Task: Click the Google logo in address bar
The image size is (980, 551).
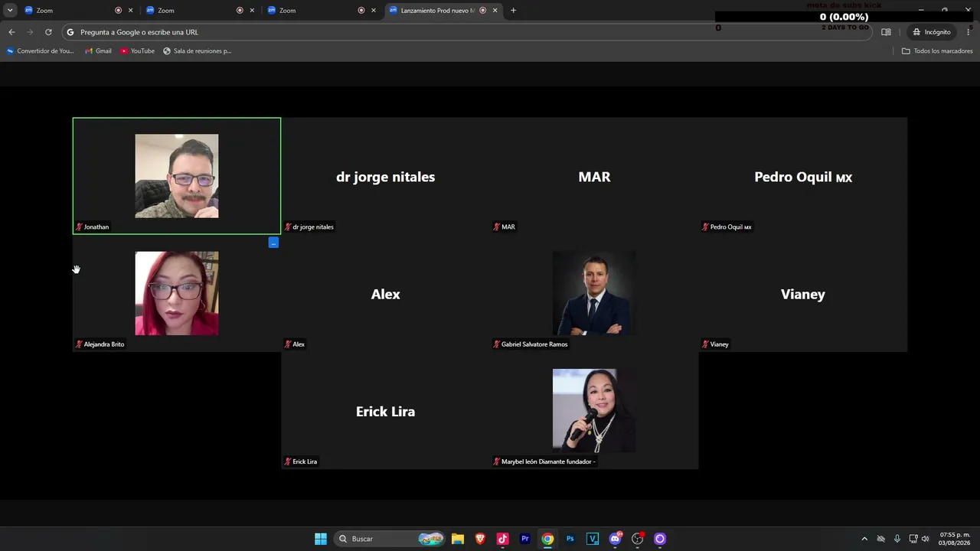Action: (x=70, y=32)
